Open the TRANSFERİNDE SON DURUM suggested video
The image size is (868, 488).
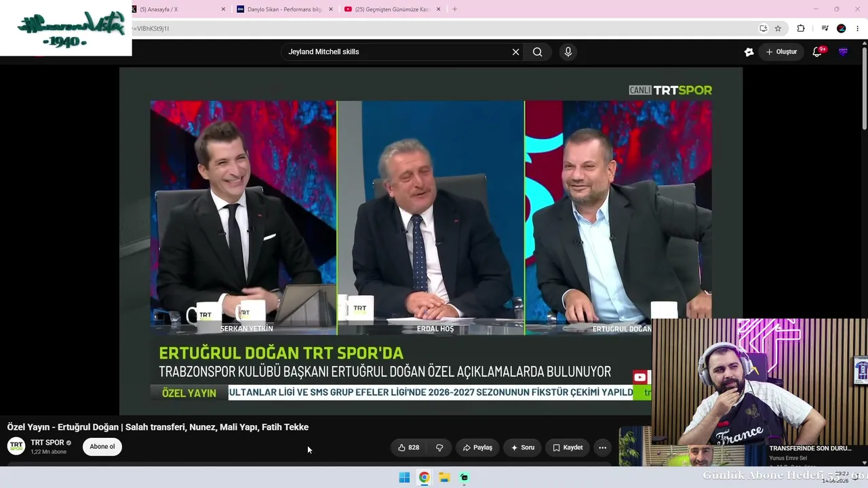(x=810, y=449)
